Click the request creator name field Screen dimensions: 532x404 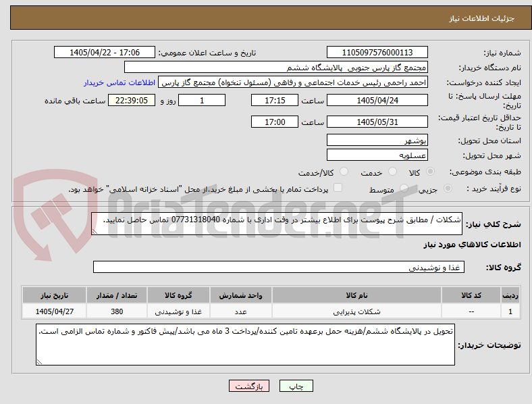(293, 82)
